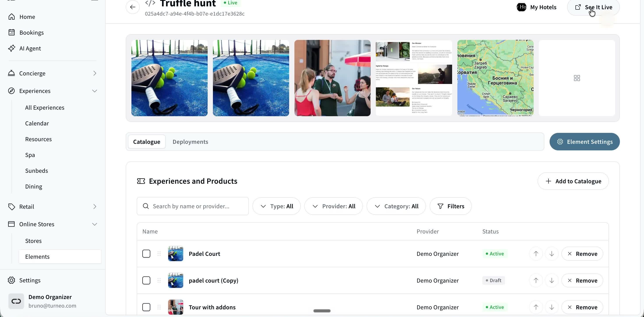Click the Experiences and Products ticket icon
This screenshot has height=317, width=644.
click(x=141, y=181)
